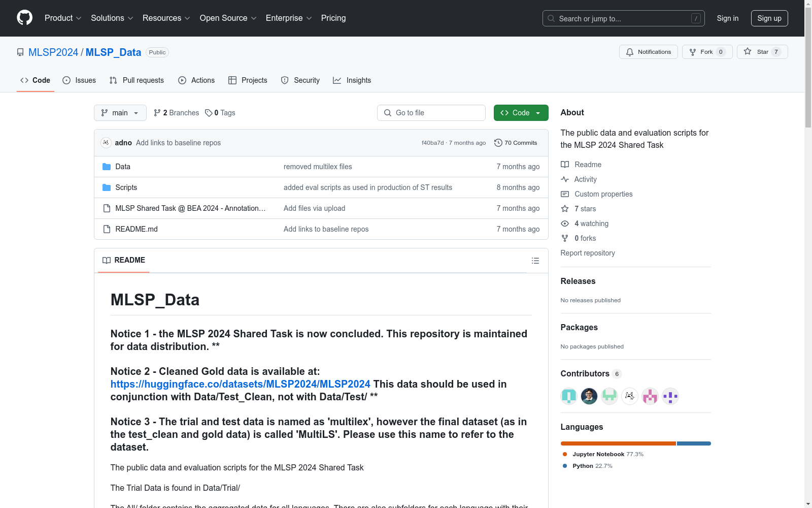812x508 pixels.
Task: Open commit f40ba7d hash link
Action: 433,143
